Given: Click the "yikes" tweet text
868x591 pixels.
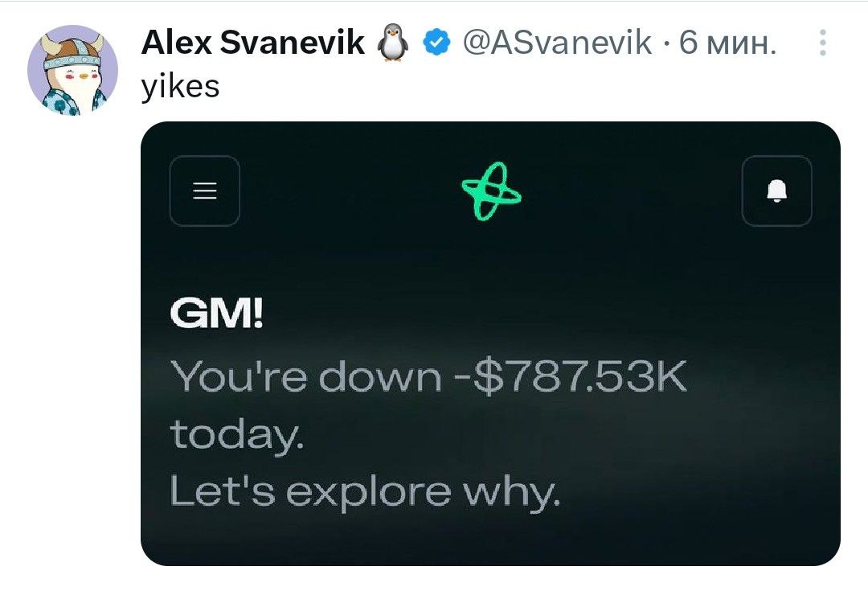Looking at the screenshot, I should [x=180, y=84].
